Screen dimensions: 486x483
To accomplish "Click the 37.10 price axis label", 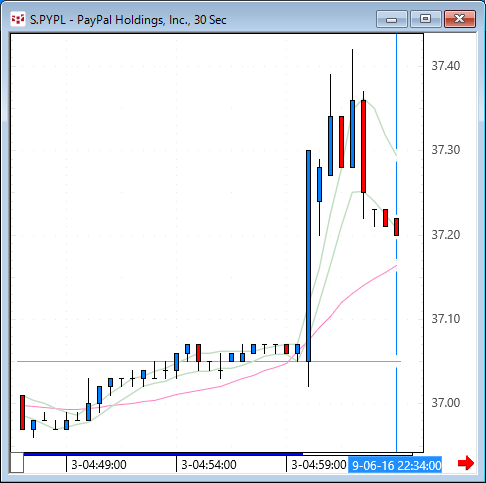I will click(x=446, y=319).
